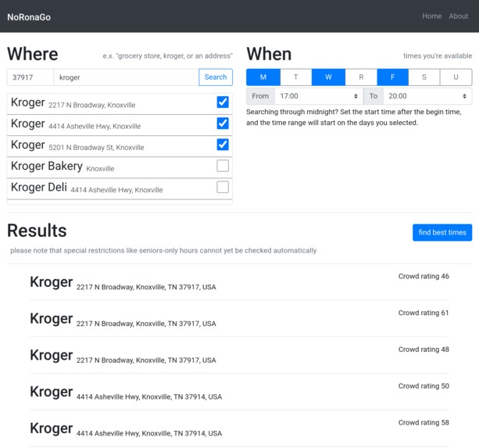
Task: Click the Kroger Deli list row text
Action: tap(87, 188)
